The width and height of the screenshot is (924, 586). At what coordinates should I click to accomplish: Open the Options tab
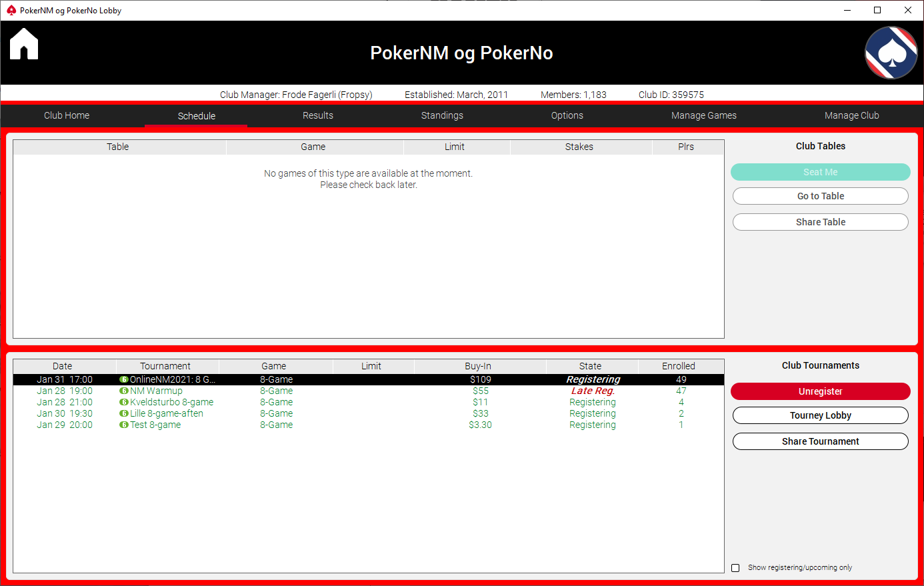coord(567,115)
